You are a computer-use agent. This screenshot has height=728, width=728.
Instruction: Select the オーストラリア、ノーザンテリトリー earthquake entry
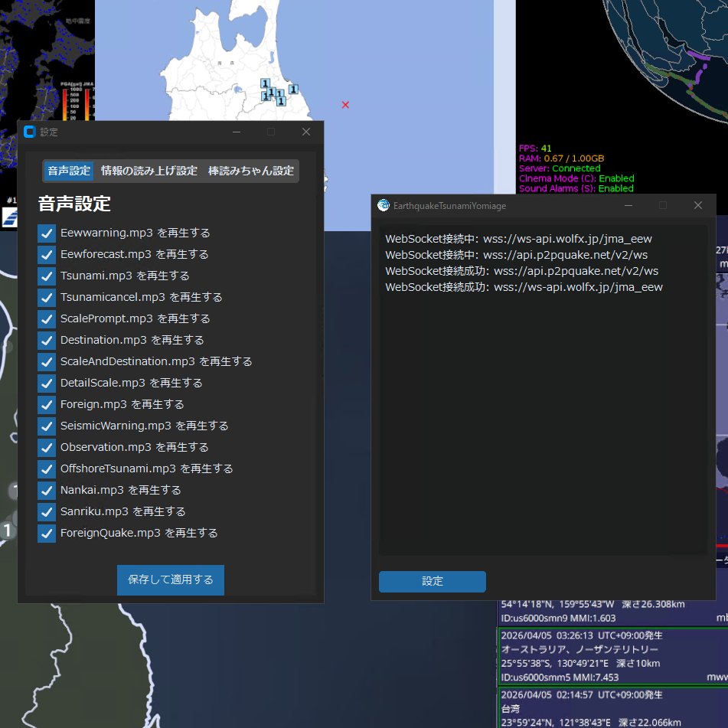613,657
